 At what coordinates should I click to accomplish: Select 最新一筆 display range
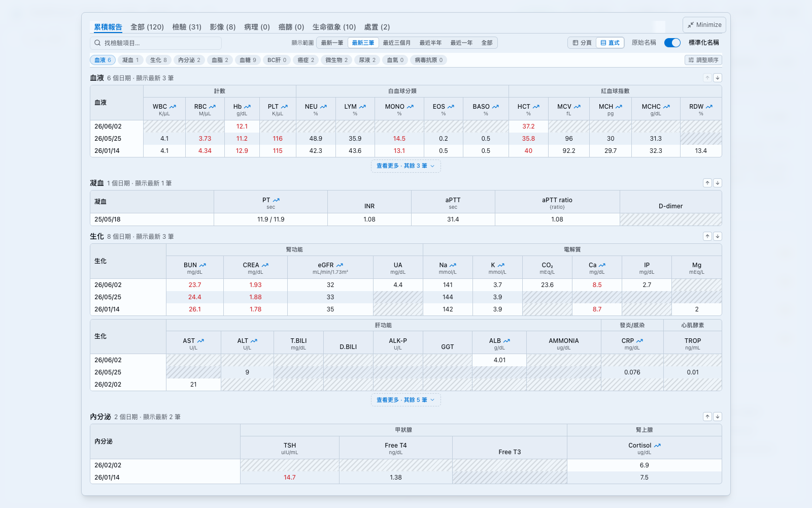tap(332, 43)
